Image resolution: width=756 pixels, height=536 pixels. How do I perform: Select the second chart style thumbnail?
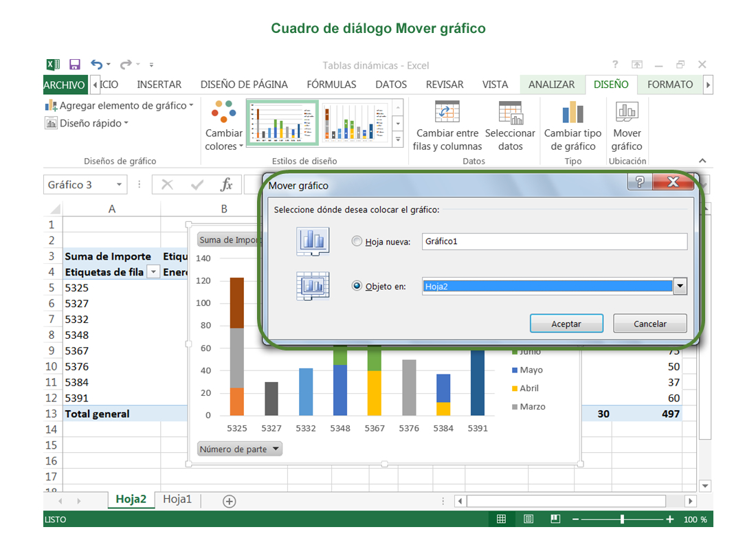tap(355, 122)
